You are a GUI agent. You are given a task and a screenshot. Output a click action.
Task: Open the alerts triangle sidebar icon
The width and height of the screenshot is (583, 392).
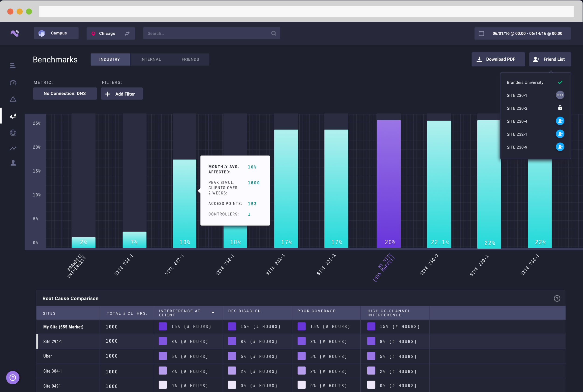[13, 99]
